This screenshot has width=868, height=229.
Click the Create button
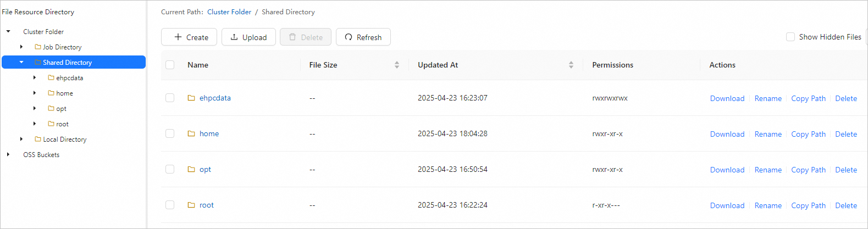(189, 37)
